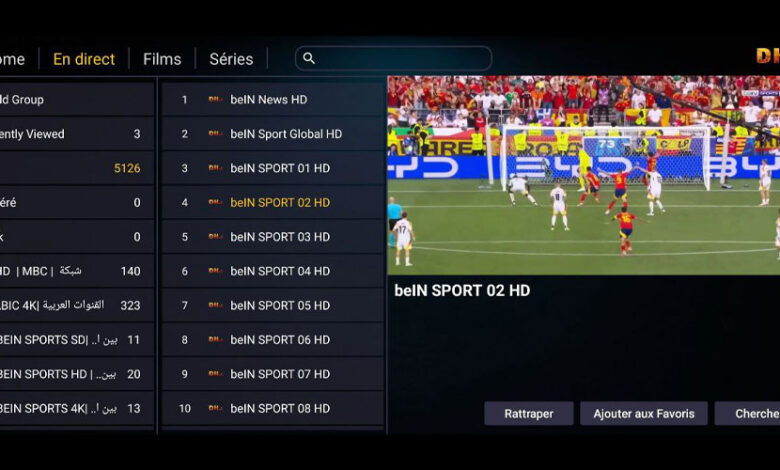The height and width of the screenshot is (470, 780).
Task: Open the Films tab
Action: [x=162, y=59]
